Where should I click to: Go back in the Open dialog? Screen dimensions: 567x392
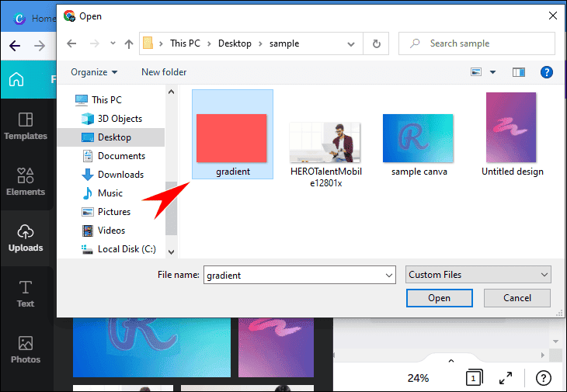point(71,43)
